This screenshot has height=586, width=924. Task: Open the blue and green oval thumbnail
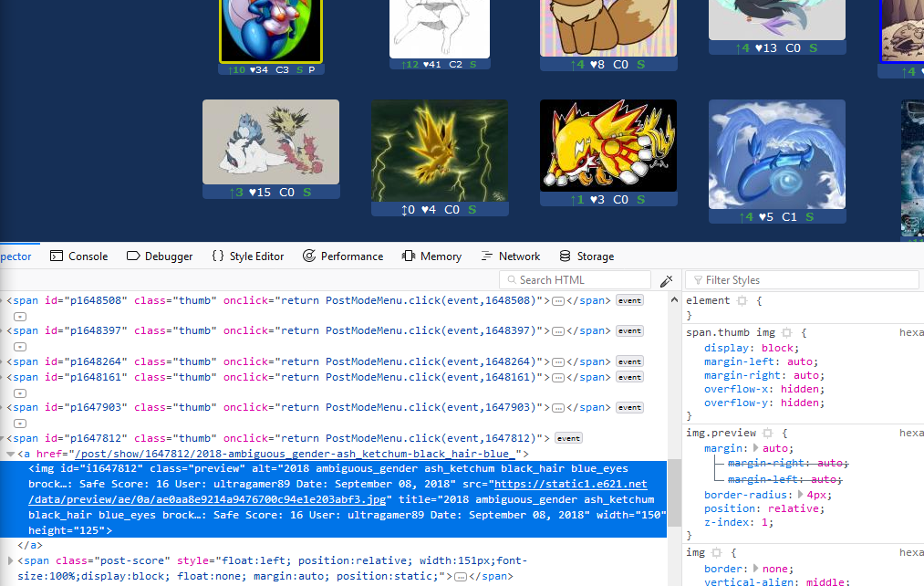click(x=271, y=31)
